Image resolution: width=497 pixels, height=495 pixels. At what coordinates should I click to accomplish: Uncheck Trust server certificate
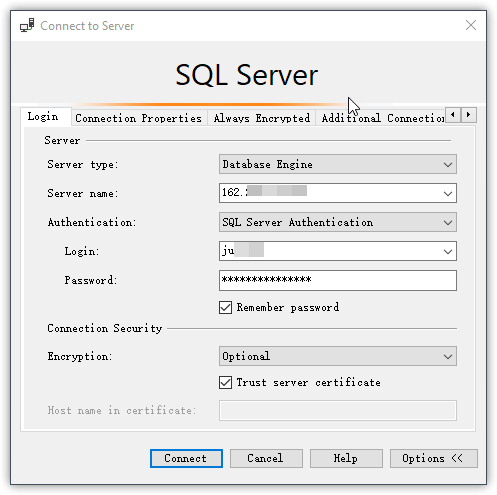[225, 382]
